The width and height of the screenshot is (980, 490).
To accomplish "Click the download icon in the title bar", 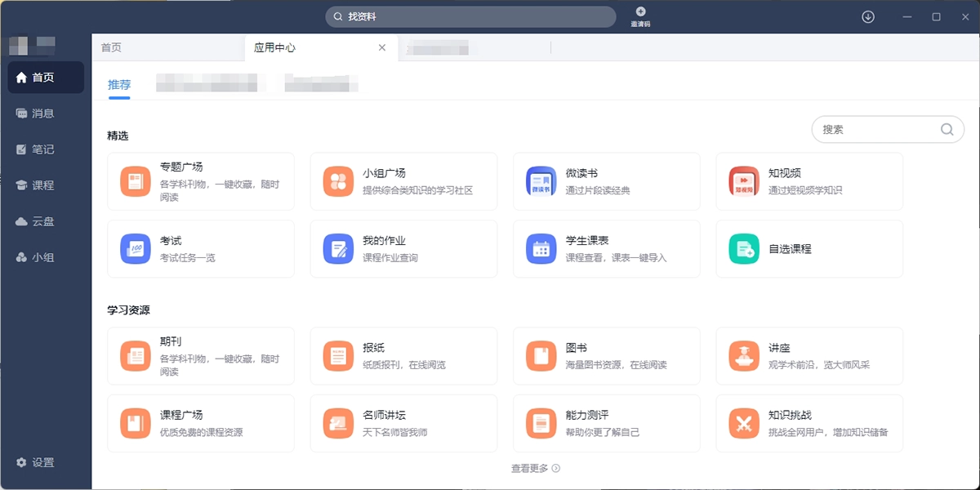I will pyautogui.click(x=867, y=16).
